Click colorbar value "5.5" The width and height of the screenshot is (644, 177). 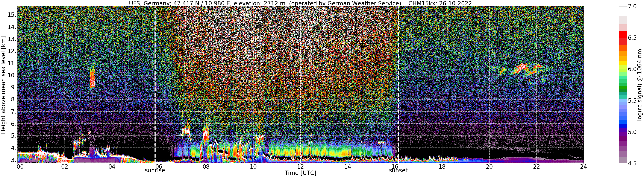pos(632,101)
